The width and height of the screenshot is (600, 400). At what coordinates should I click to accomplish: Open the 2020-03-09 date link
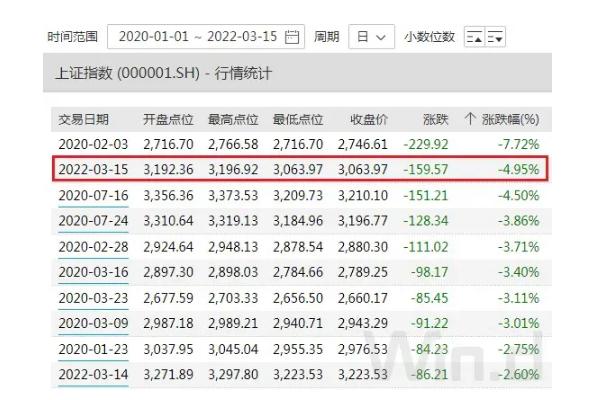(93, 323)
